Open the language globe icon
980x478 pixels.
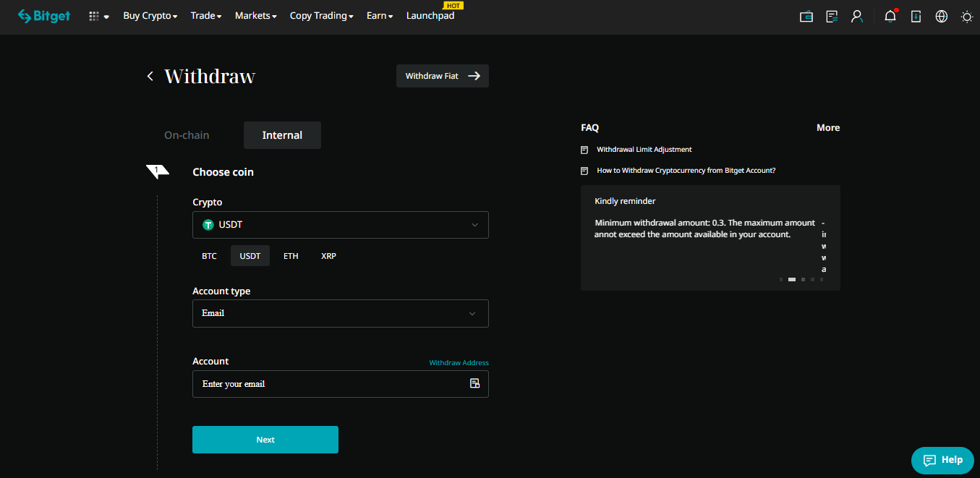(x=942, y=16)
